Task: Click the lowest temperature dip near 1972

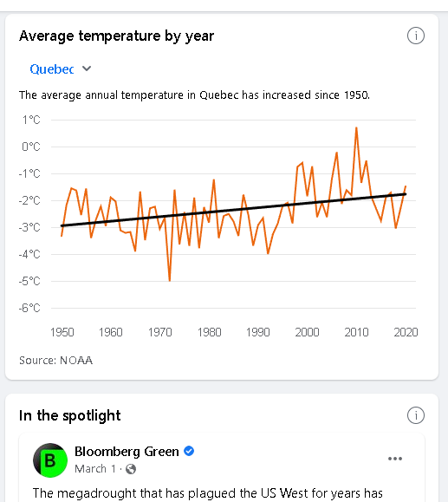Action: point(170,280)
